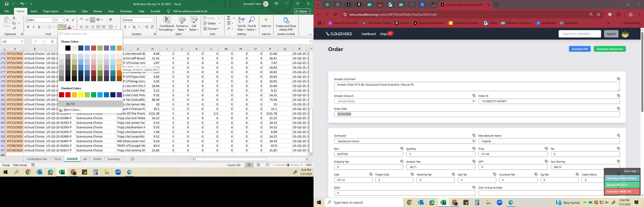Expand the Name Box A2 dropdown
644x207 pixels.
pos(22,41)
